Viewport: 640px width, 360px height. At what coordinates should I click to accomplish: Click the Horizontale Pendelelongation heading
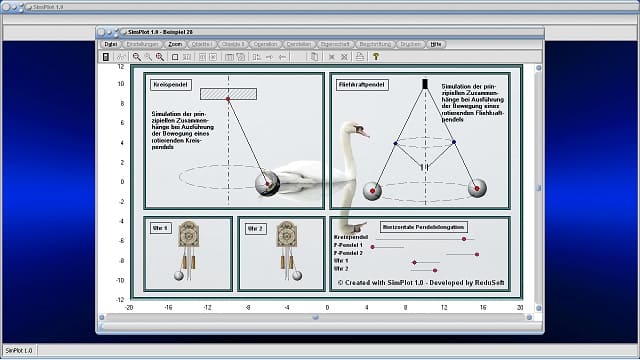424,227
